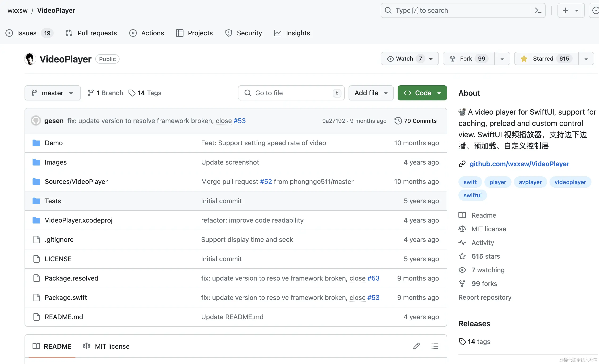
Task: Open the star lists dropdown arrow
Action: click(x=586, y=59)
